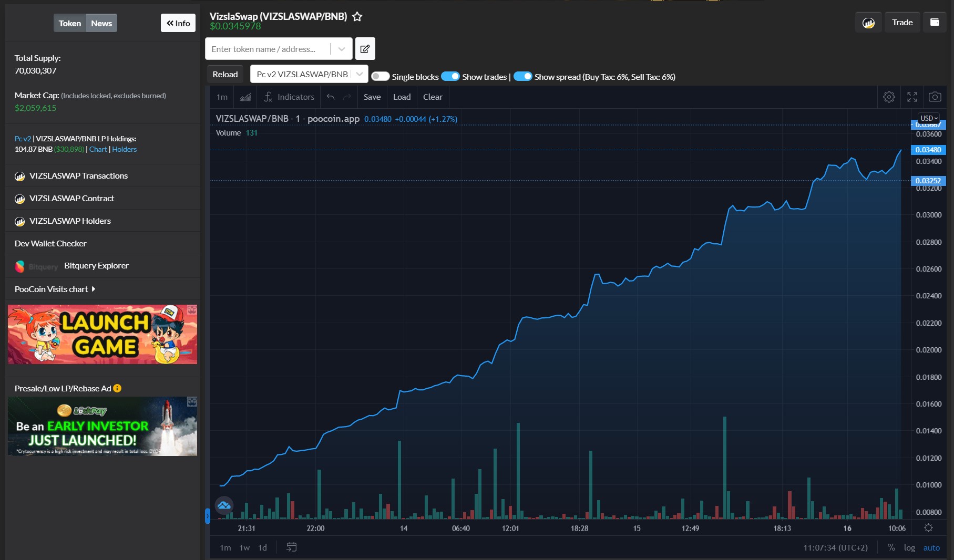Image resolution: width=954 pixels, height=560 pixels.
Task: Expand the collapsed panel via the blue side handle
Action: (208, 516)
